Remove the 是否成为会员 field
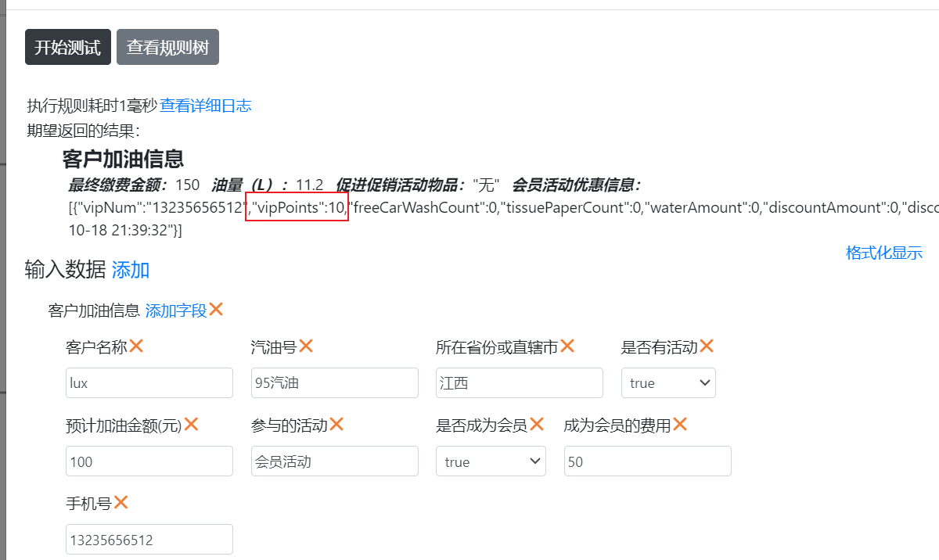939x560 pixels. coord(537,425)
